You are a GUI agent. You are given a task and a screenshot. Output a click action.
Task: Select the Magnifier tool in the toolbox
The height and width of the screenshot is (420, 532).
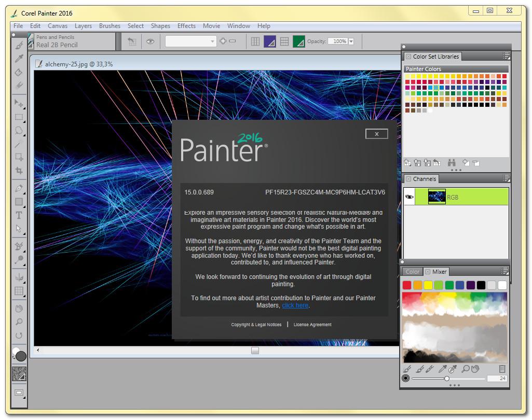(x=19, y=321)
